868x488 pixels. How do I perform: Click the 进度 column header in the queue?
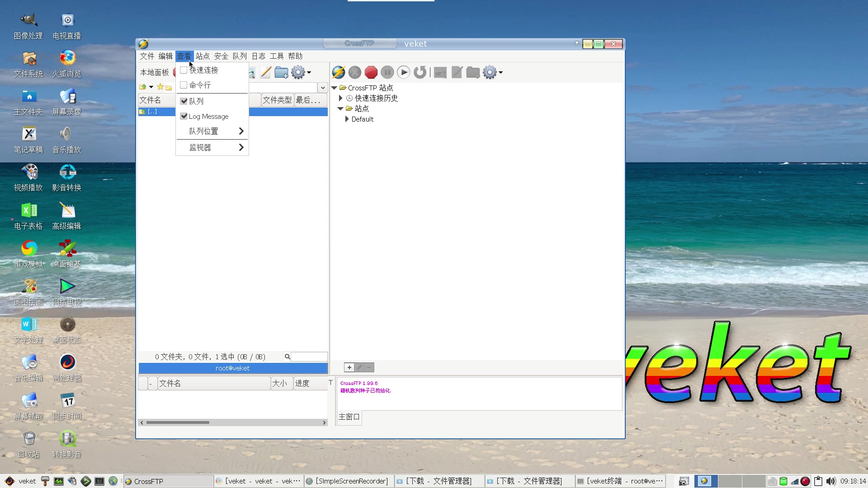[310, 383]
